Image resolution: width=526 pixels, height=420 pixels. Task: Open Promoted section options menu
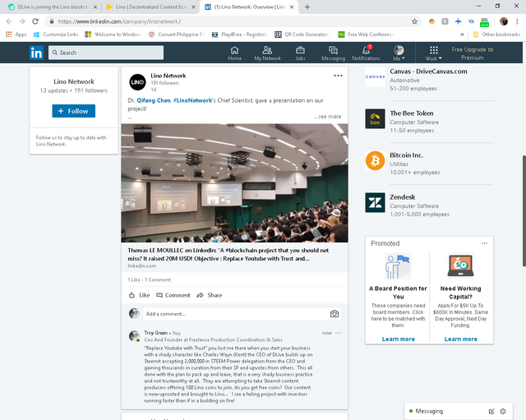[484, 243]
